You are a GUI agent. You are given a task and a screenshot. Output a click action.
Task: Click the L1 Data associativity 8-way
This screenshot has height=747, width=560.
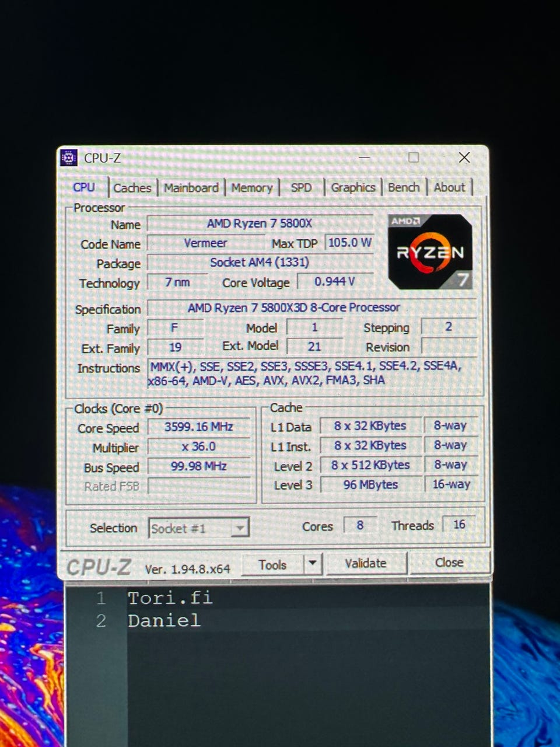451,425
